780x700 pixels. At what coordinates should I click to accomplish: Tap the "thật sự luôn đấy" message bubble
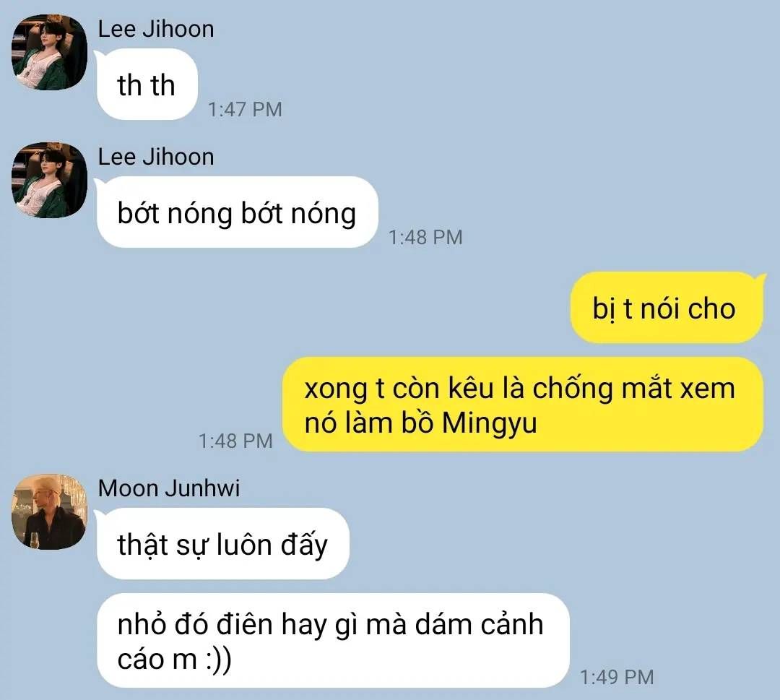(x=222, y=544)
